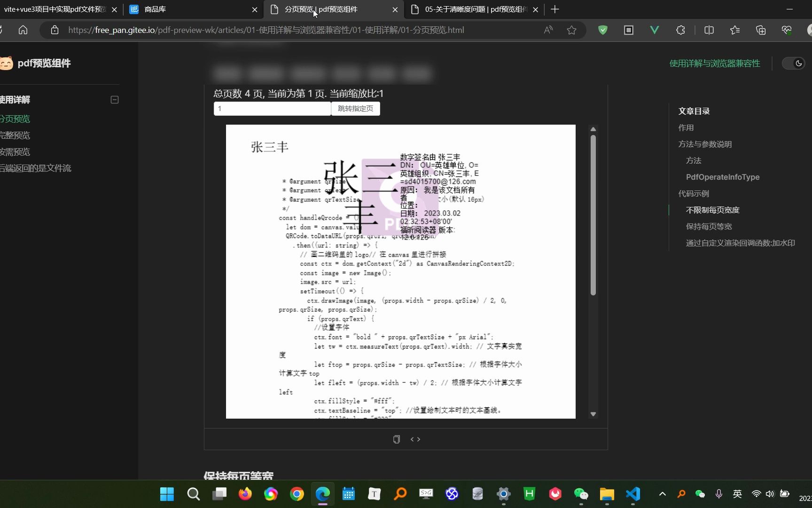This screenshot has height=508, width=812.
Task: Start read aloud from the address bar
Action: tap(548, 30)
